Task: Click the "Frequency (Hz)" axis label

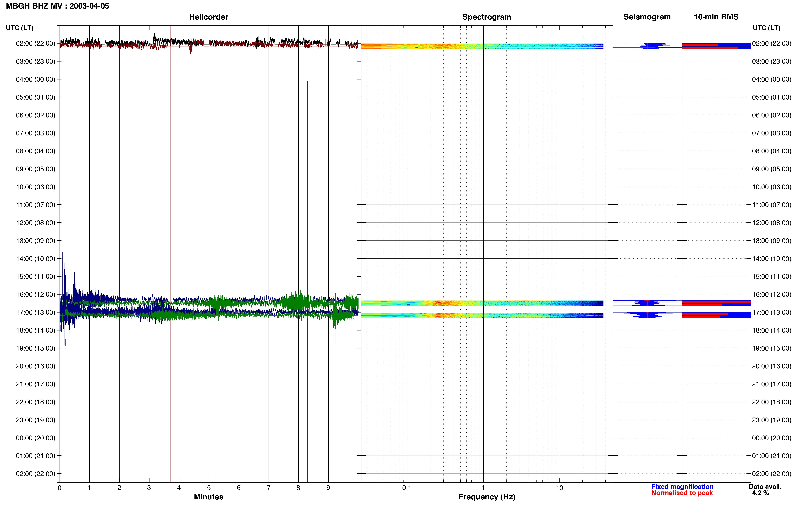Action: click(x=487, y=497)
